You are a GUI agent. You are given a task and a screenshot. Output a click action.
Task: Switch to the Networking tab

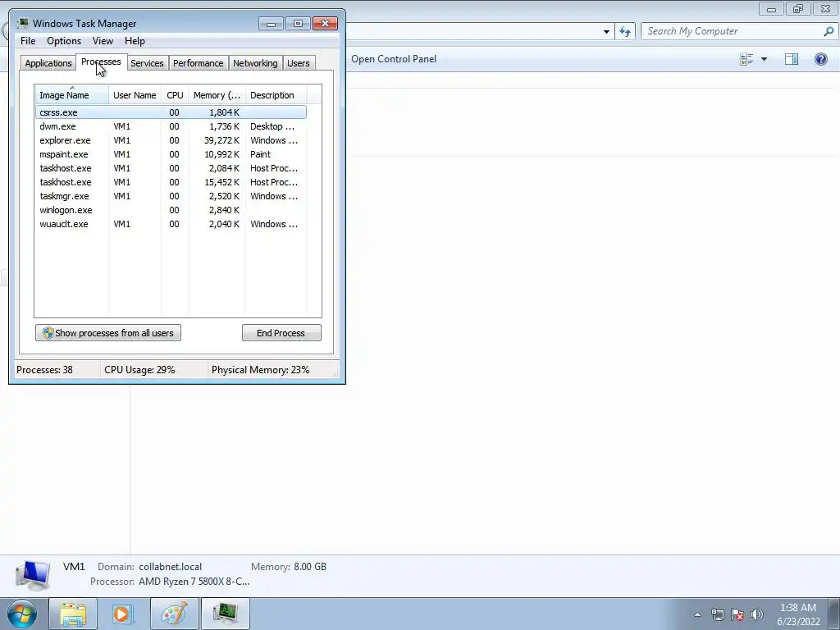coord(255,63)
